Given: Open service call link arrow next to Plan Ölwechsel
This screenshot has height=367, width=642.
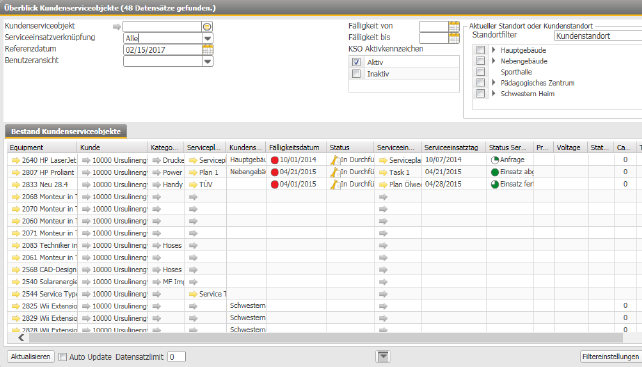Looking at the screenshot, I should (x=383, y=184).
